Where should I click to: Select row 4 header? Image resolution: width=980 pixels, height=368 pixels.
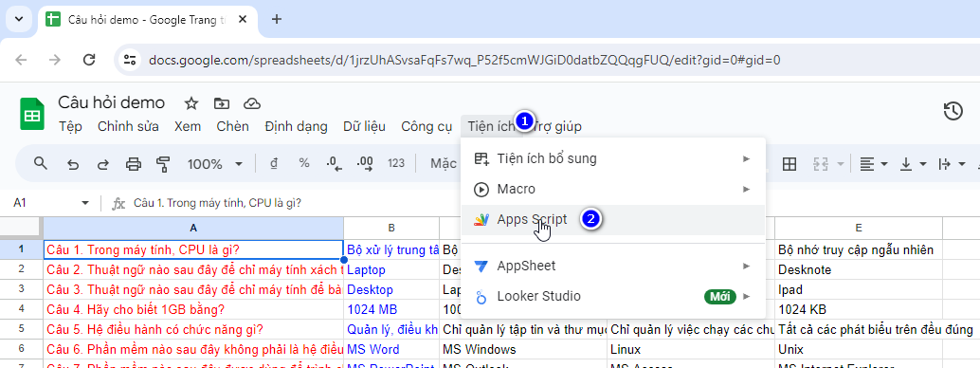point(21,309)
